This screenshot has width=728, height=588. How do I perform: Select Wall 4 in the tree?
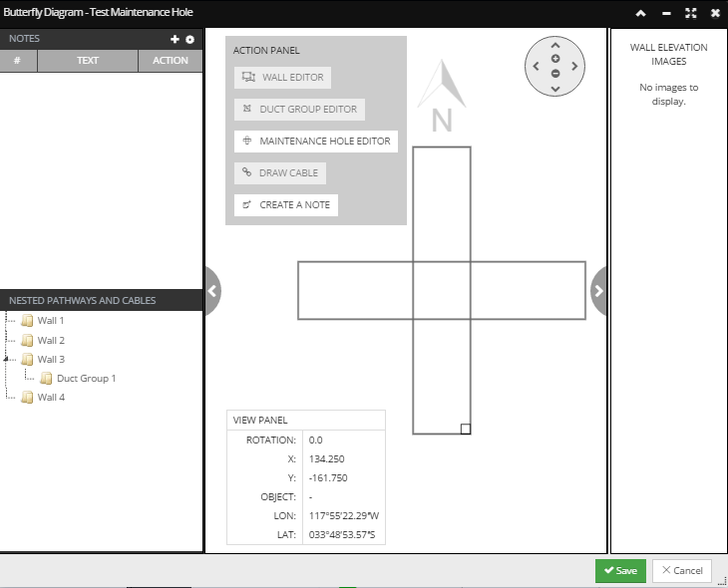tap(51, 398)
